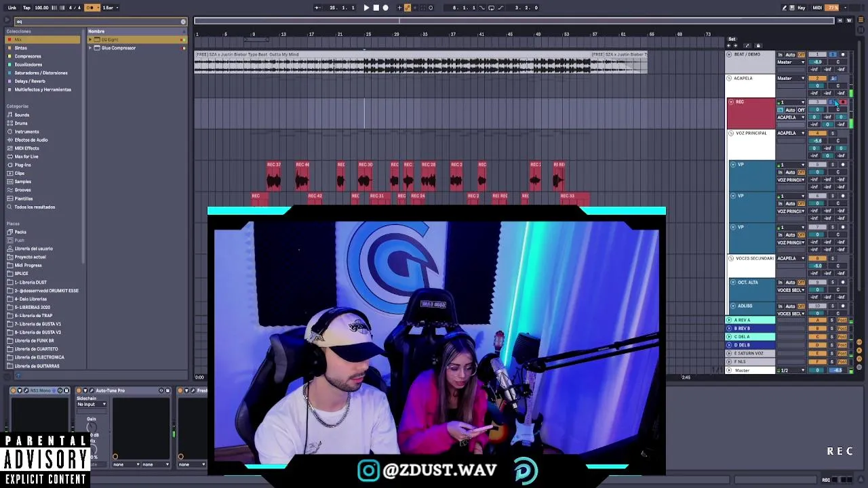Toggle the computer MIDI keyboard icon
The height and width of the screenshot is (488, 868).
(793, 7)
